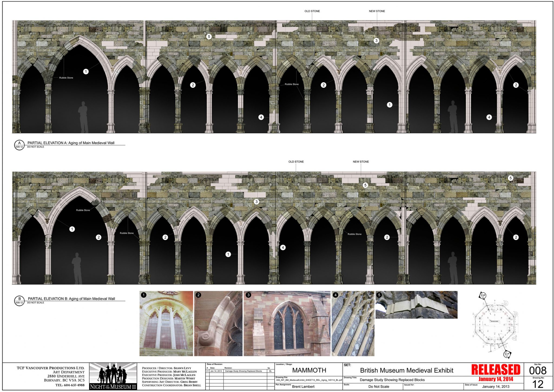Click the Drawing No 12 field
This screenshot has width=554, height=392.
(537, 384)
